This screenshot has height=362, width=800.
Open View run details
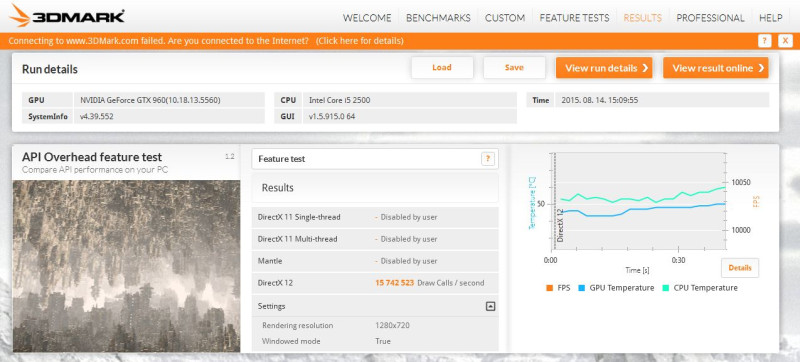tap(604, 68)
